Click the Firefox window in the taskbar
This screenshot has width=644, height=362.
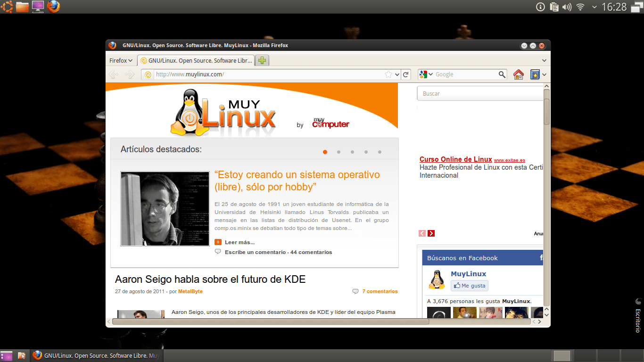click(x=97, y=355)
